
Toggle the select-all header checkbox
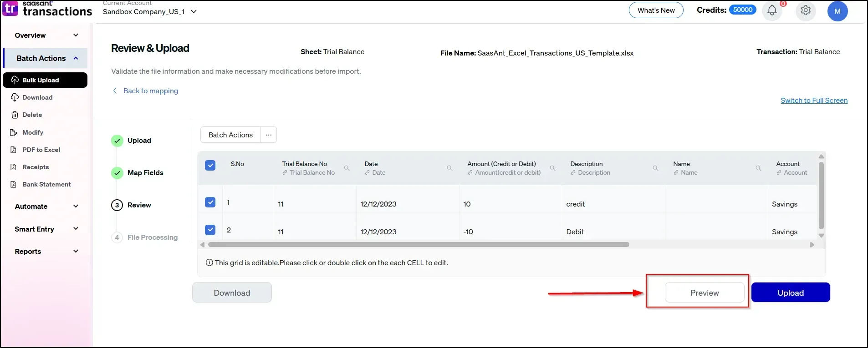click(x=210, y=165)
